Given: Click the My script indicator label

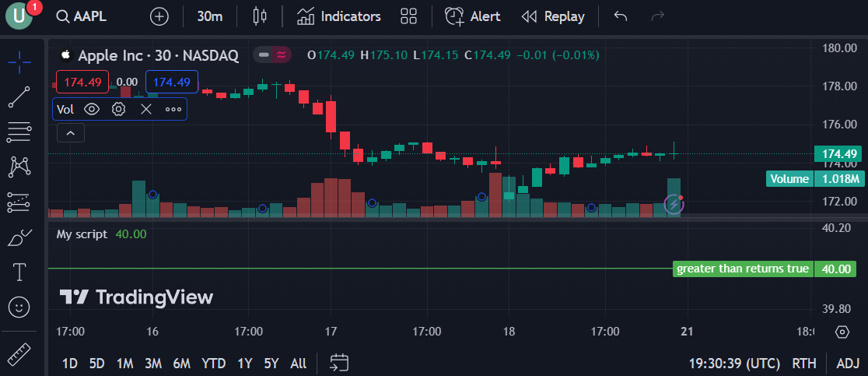Looking at the screenshot, I should pyautogui.click(x=82, y=234).
